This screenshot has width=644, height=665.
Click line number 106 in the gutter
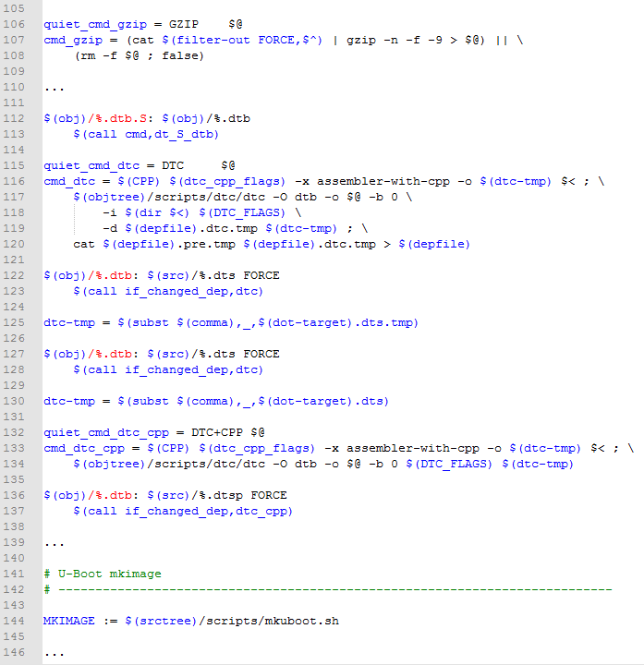point(14,24)
